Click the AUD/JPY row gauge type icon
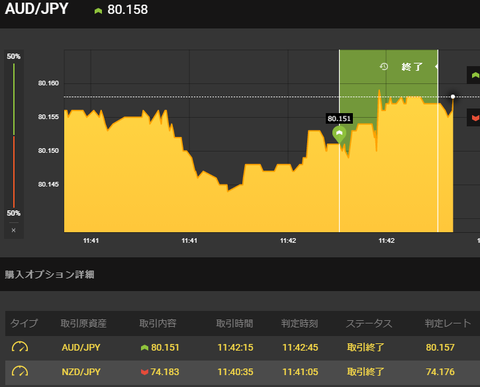The height and width of the screenshot is (387, 480). pos(20,347)
